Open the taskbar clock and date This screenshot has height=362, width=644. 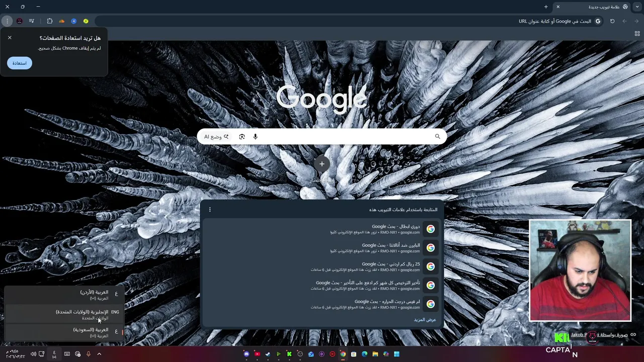(x=15, y=354)
